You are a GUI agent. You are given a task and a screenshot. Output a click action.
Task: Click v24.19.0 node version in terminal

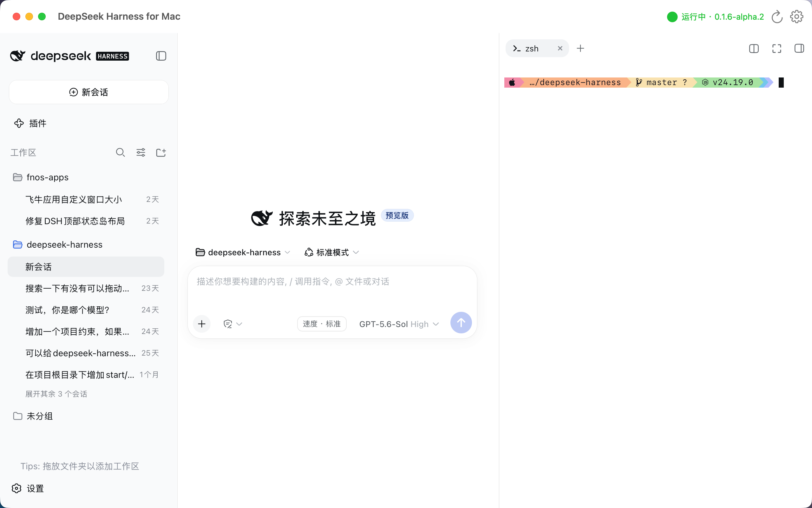point(728,82)
